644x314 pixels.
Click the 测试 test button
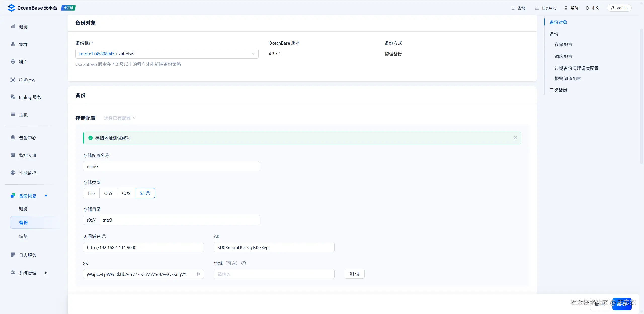coord(354,274)
